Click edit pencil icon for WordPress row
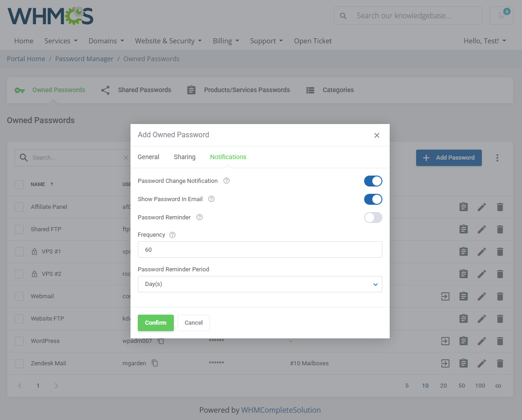 482,341
